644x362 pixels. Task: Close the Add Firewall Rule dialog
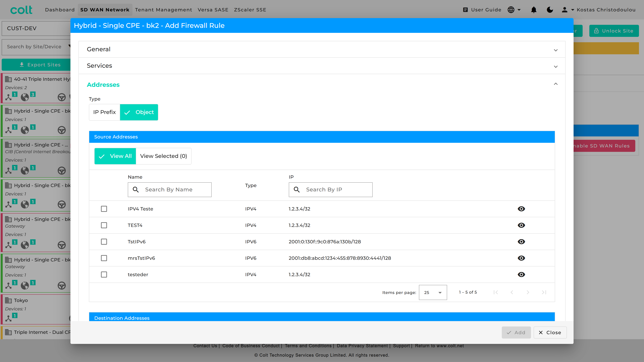(x=550, y=333)
